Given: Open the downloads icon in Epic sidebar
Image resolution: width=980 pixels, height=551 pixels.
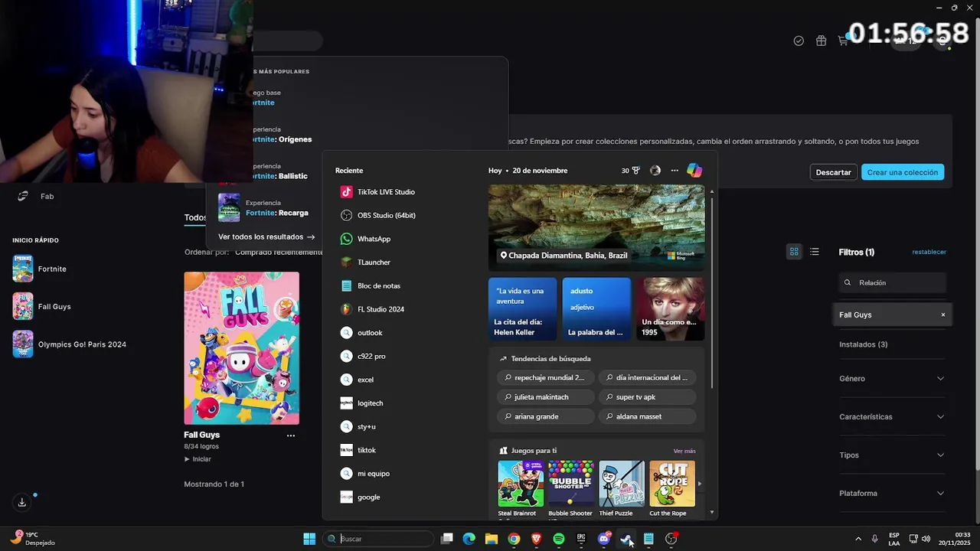Looking at the screenshot, I should click(x=22, y=502).
